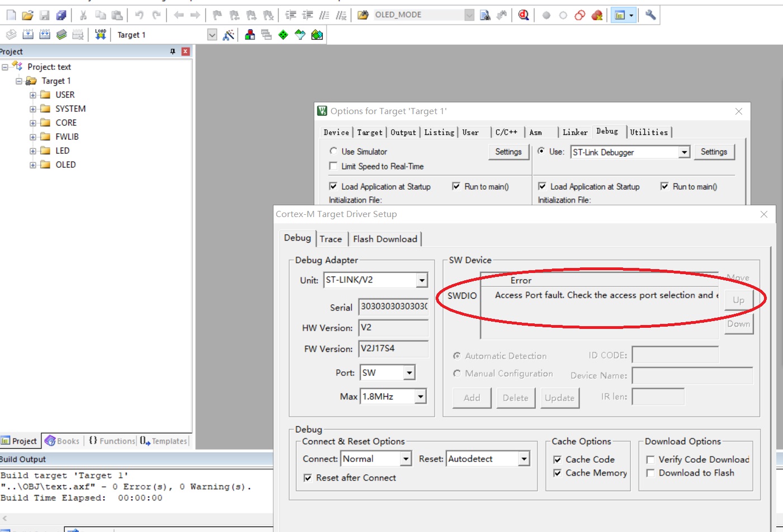Image resolution: width=783 pixels, height=532 pixels.
Task: Click the Configure uVision wrench icon
Action: coord(652,15)
